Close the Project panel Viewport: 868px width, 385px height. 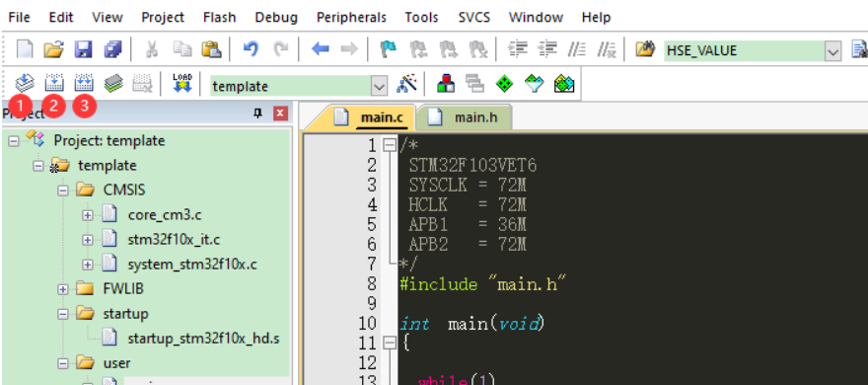pyautogui.click(x=281, y=114)
